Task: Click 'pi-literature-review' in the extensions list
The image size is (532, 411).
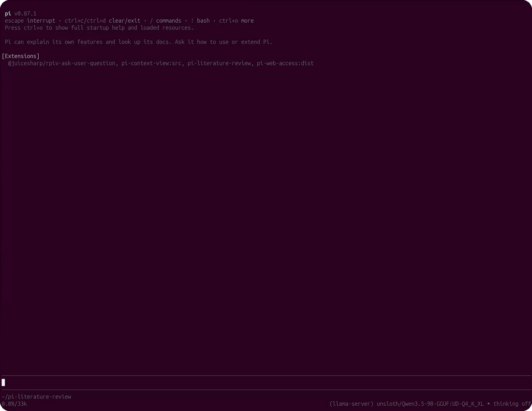Action: click(x=219, y=63)
